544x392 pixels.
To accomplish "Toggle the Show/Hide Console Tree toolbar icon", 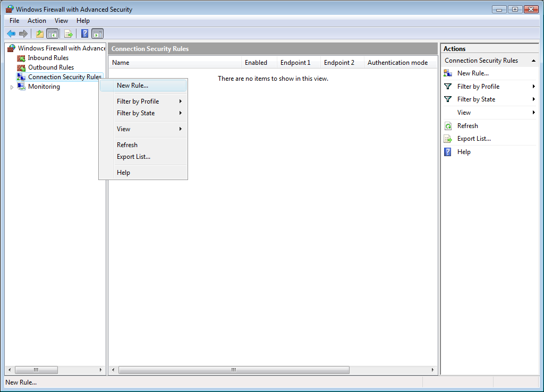I will (x=53, y=33).
